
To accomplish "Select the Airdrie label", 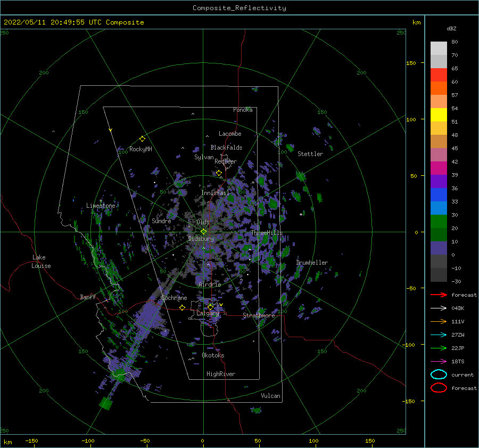I will [210, 284].
